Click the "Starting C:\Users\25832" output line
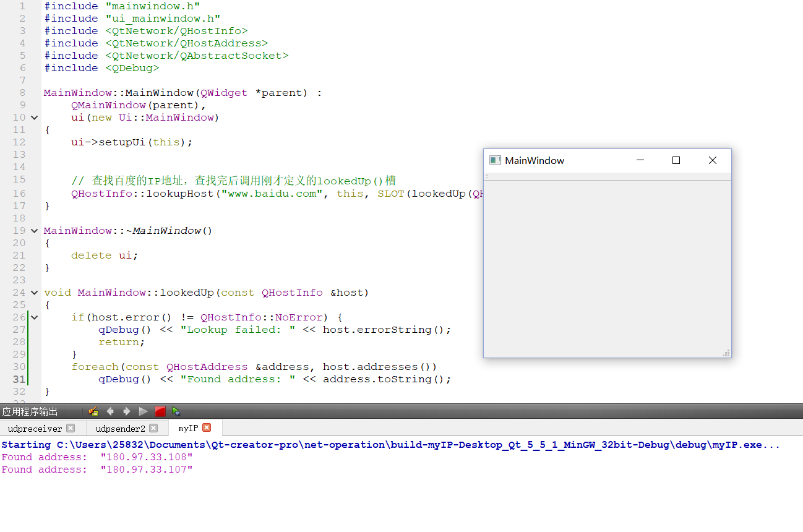The width and height of the screenshot is (803, 532). coord(391,445)
